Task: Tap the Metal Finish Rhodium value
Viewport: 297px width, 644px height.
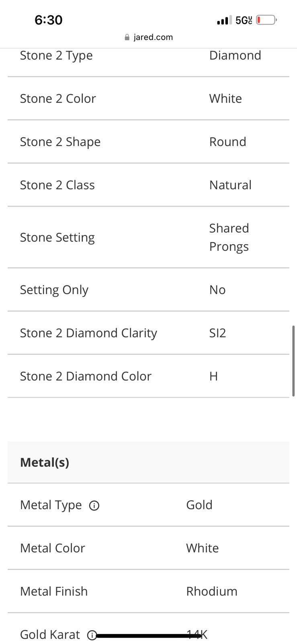Action: [x=212, y=591]
